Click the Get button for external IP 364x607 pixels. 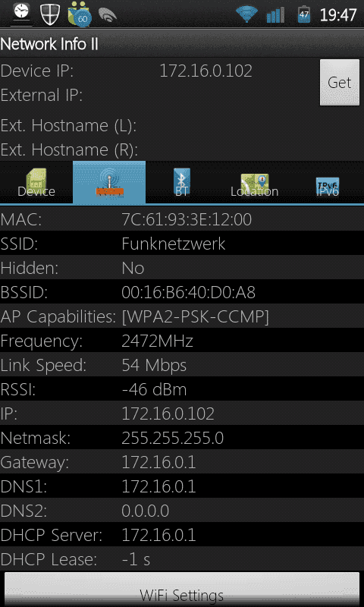340,83
